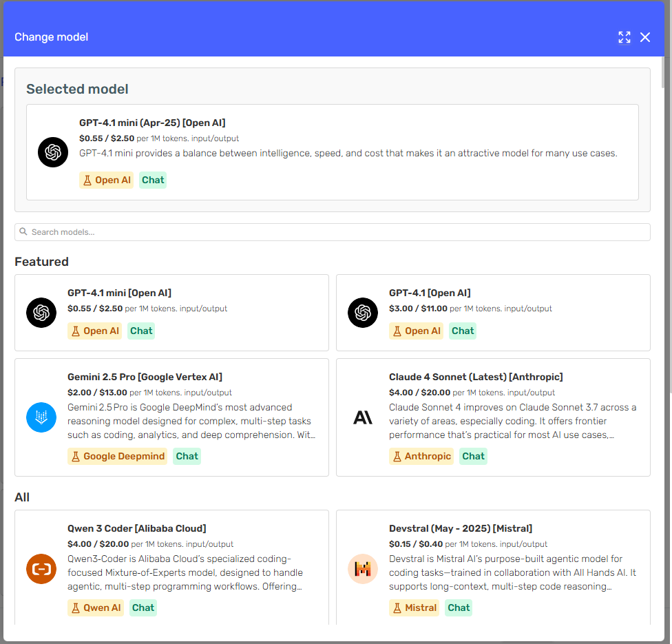672x644 pixels.
Task: Click the Gemini 2.5 Pro description text
Action: (191, 421)
